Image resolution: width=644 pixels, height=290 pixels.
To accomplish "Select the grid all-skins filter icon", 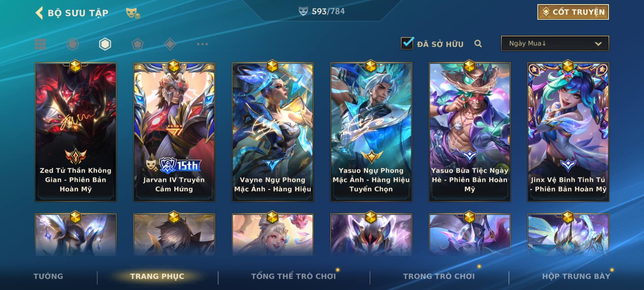I will pos(40,44).
